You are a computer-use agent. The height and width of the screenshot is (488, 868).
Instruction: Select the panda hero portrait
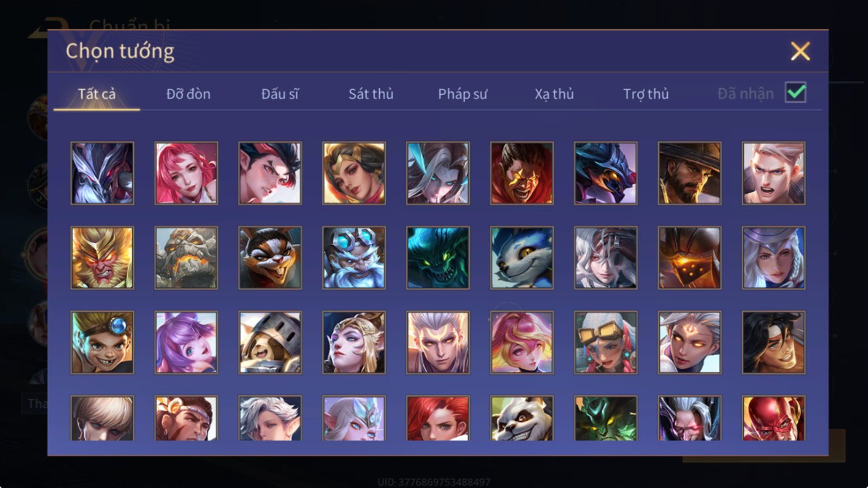tap(522, 418)
